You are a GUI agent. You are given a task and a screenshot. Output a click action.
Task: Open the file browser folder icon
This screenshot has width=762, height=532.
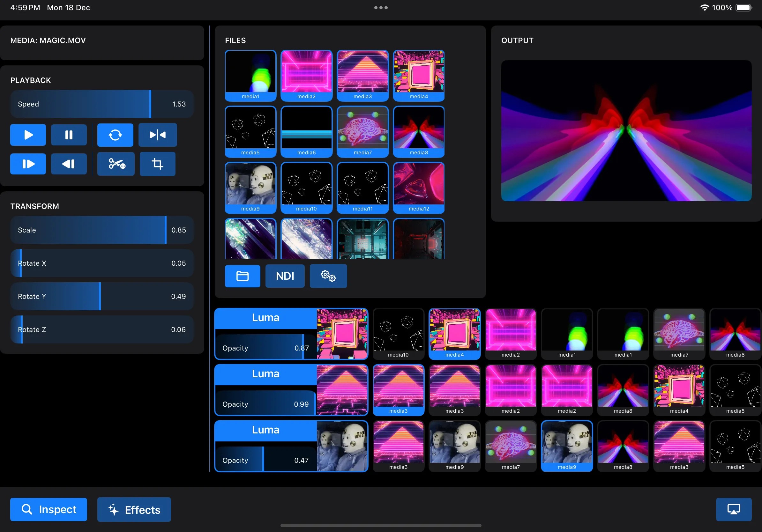coord(242,276)
